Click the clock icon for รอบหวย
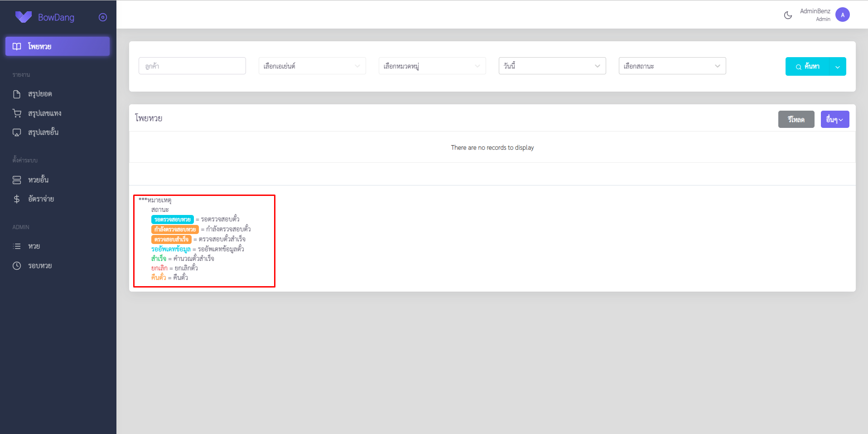This screenshot has height=434, width=868. (x=17, y=266)
